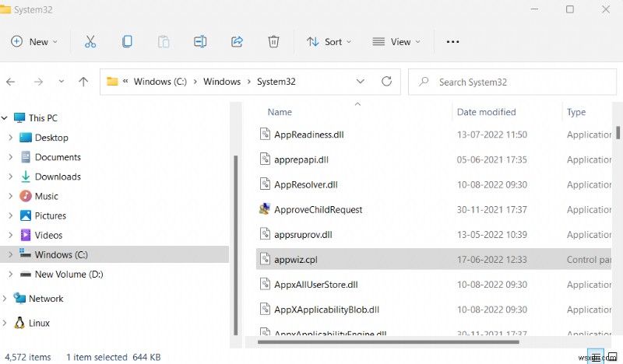The width and height of the screenshot is (623, 364).
Task: Open the New dropdown menu
Action: tap(34, 41)
